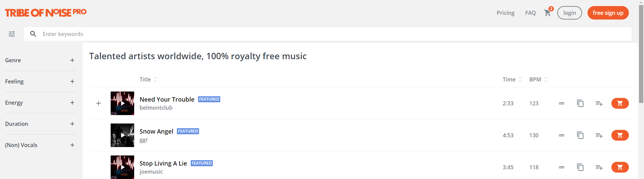The height and width of the screenshot is (179, 644).
Task: Add Need Your Trouble to cart
Action: [x=620, y=103]
